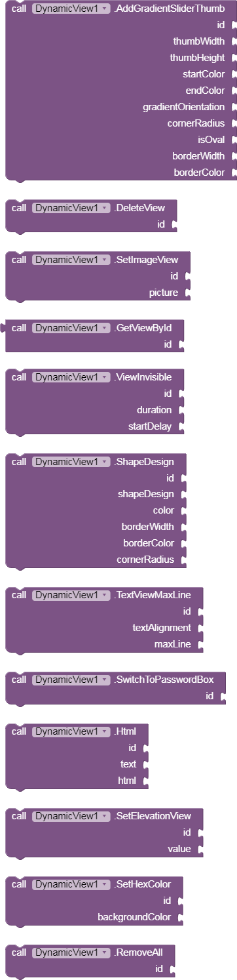Open DynamicView1 dropdown in ShapeDesign block

tap(71, 461)
